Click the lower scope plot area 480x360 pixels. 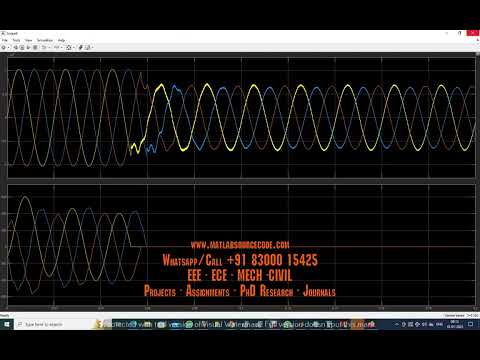tap(241, 245)
